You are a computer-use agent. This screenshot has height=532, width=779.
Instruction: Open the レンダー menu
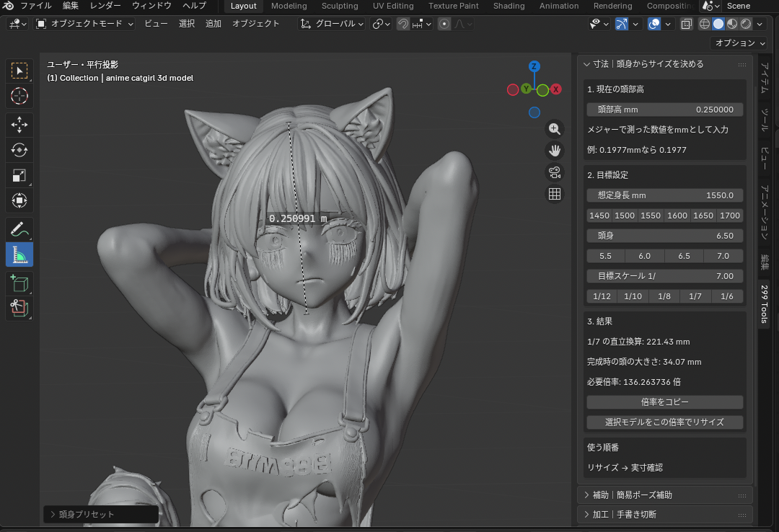click(105, 6)
